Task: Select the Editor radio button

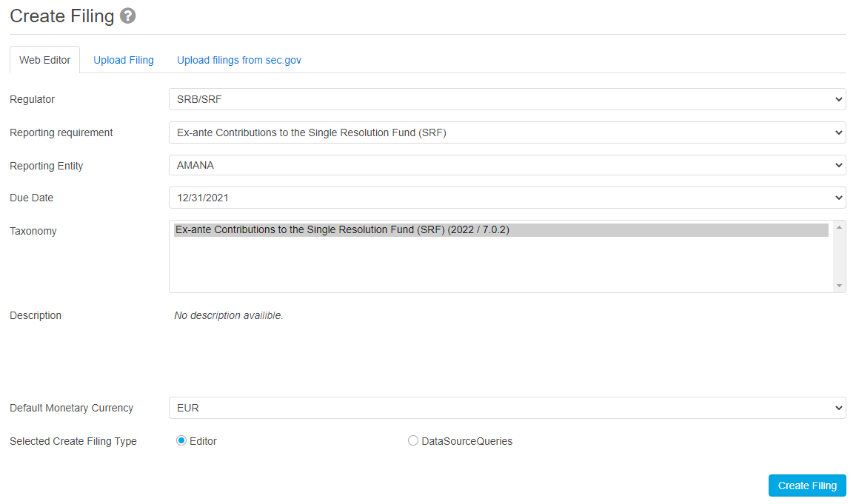Action: click(181, 441)
